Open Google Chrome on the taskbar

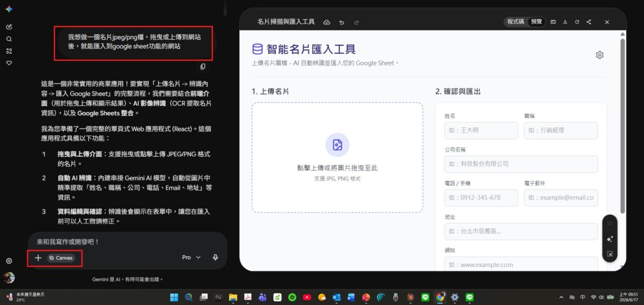point(440,297)
